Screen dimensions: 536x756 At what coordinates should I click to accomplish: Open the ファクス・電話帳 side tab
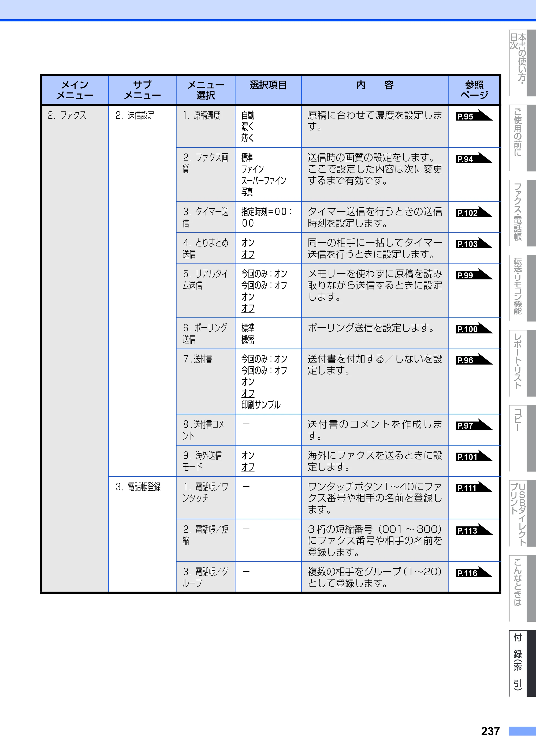click(522, 213)
